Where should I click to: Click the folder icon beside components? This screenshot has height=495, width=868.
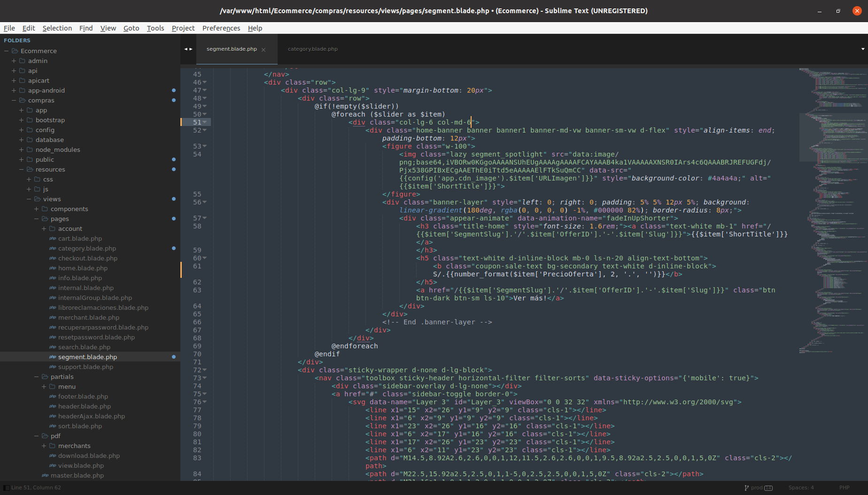coord(45,209)
